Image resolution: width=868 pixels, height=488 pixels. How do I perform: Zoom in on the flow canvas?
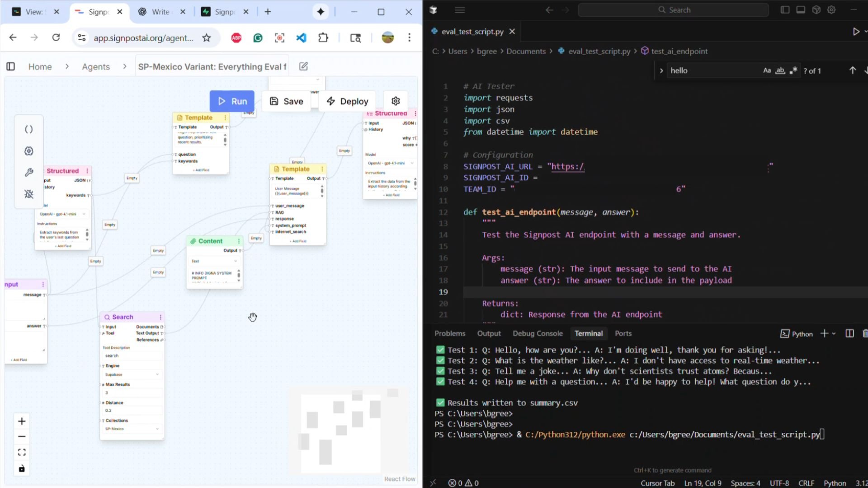(22, 422)
